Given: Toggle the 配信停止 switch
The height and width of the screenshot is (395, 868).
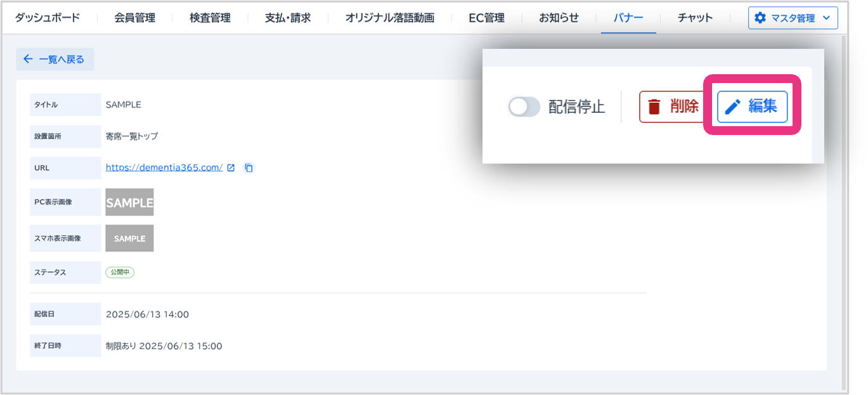Looking at the screenshot, I should [x=524, y=107].
